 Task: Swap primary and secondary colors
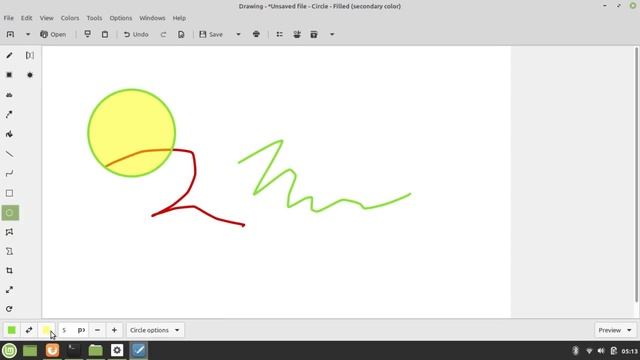tap(29, 330)
